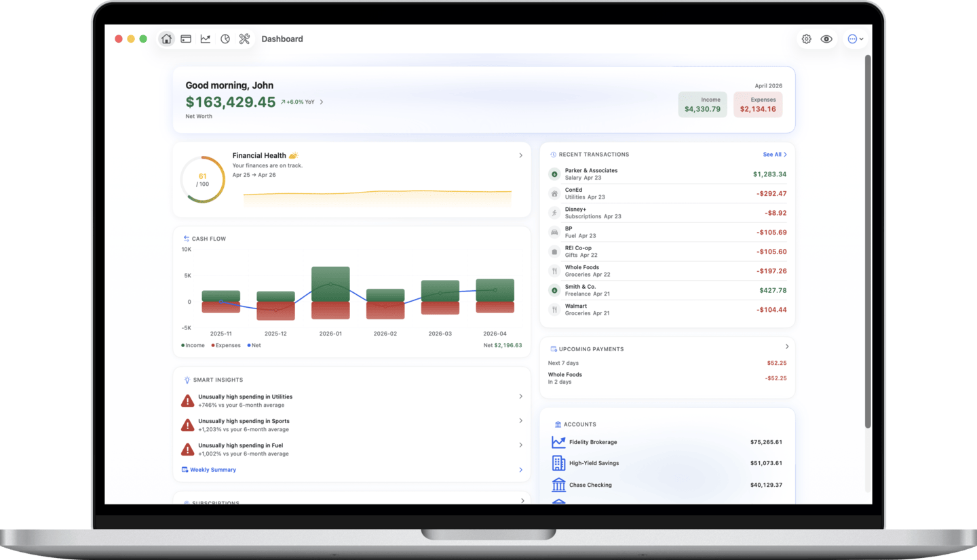Open the tools wrench icon in toolbar

(x=245, y=39)
